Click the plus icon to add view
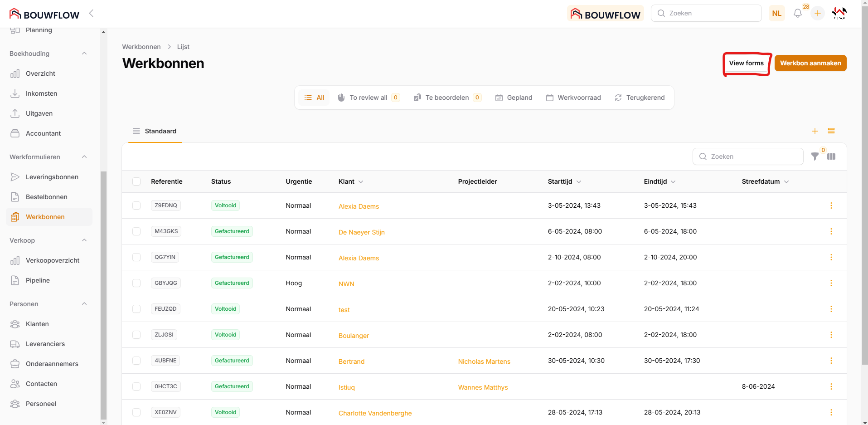 [x=815, y=131]
